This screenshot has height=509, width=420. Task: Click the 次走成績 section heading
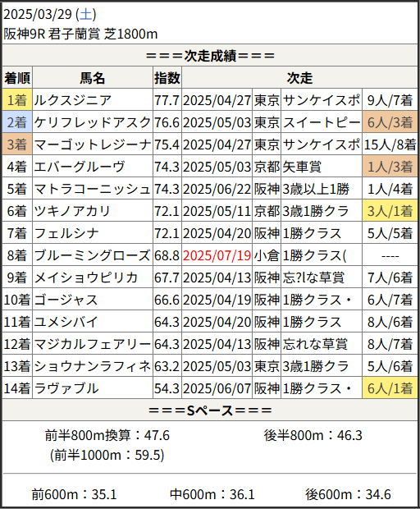point(210,56)
